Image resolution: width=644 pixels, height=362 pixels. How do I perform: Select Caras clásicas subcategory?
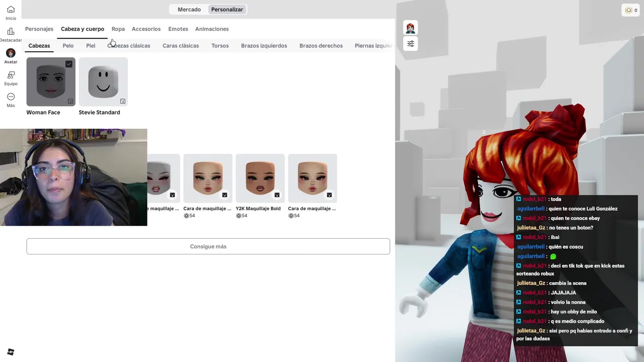point(181,46)
